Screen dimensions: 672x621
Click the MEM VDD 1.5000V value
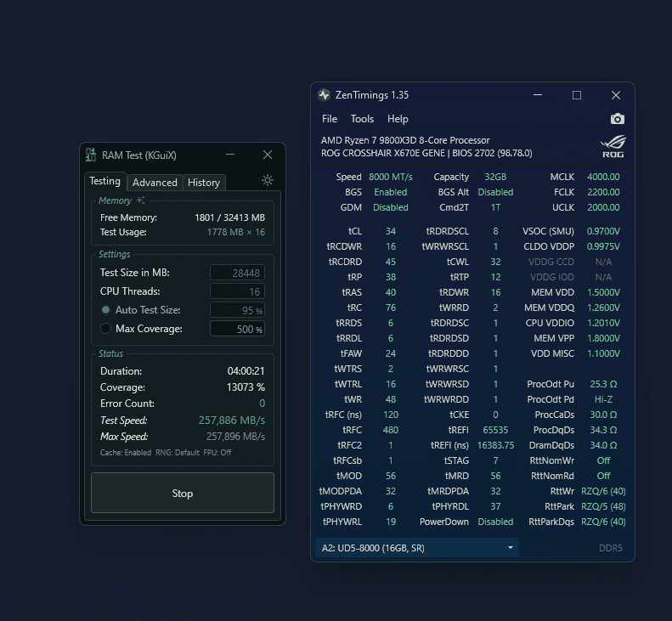coord(603,292)
